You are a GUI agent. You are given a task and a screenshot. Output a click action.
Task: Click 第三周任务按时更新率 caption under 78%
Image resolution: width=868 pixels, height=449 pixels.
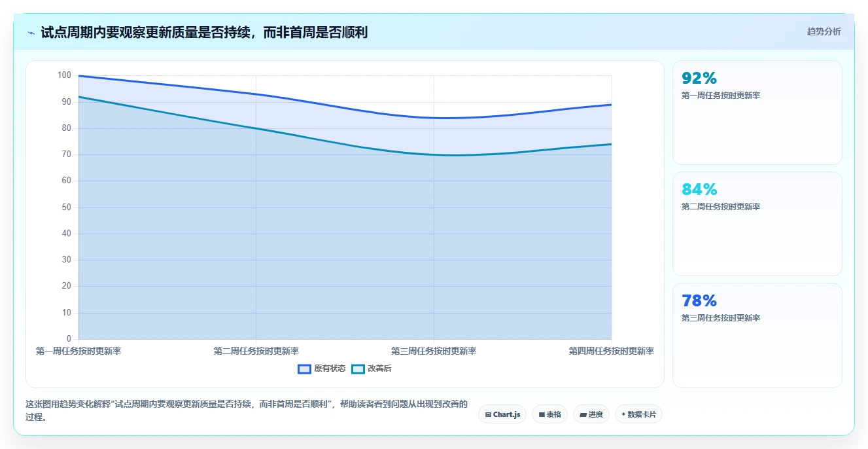[721, 318]
